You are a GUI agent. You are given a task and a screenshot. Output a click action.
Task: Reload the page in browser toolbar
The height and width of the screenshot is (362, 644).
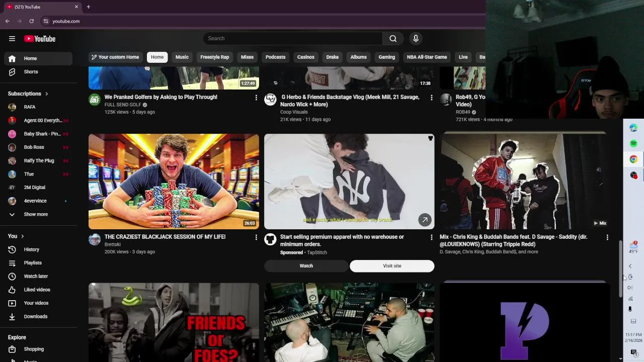pyautogui.click(x=31, y=21)
